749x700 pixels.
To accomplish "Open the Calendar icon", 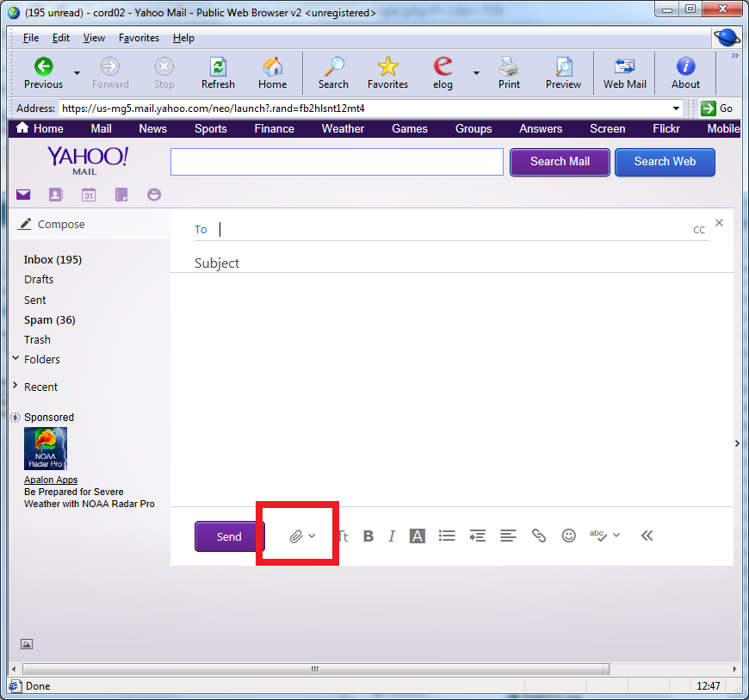I will [x=89, y=195].
